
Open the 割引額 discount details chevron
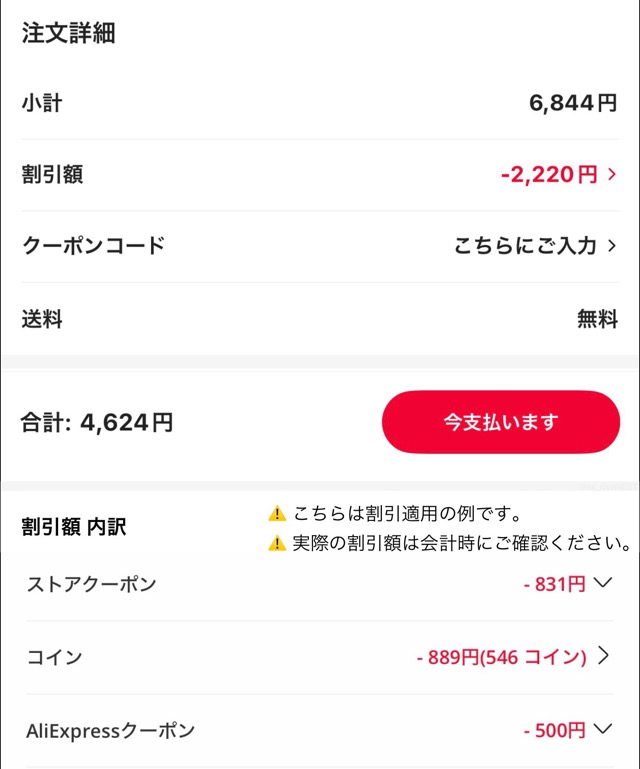click(612, 175)
